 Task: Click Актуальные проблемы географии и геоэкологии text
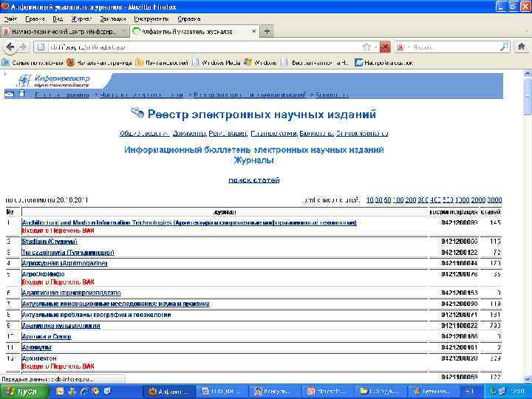pos(96,315)
